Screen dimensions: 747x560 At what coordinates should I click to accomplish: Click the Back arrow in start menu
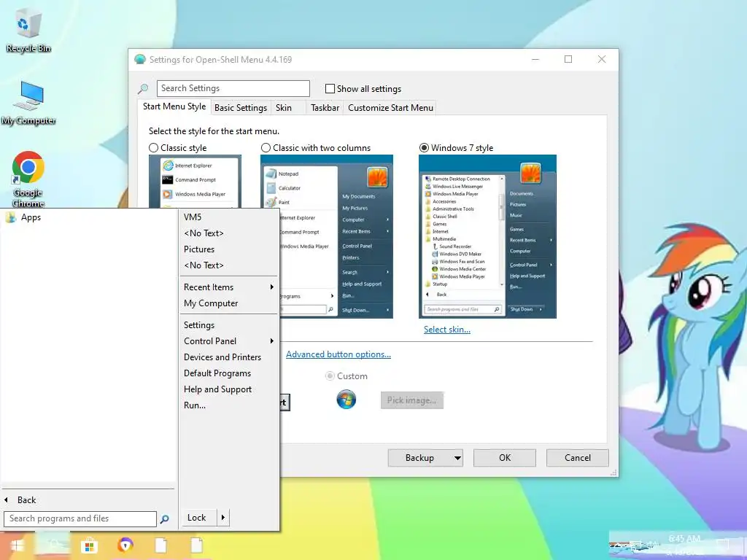coord(6,500)
